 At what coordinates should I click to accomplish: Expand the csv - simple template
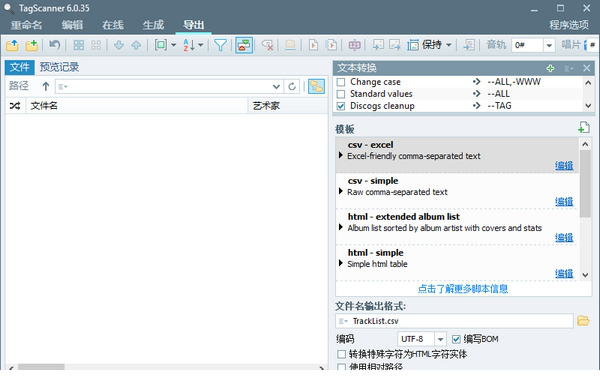point(341,191)
